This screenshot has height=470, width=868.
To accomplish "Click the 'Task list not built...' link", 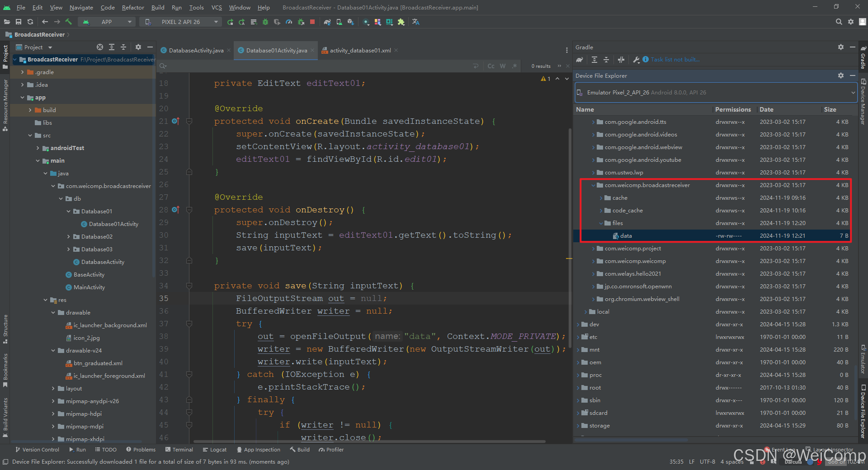I will (x=675, y=60).
